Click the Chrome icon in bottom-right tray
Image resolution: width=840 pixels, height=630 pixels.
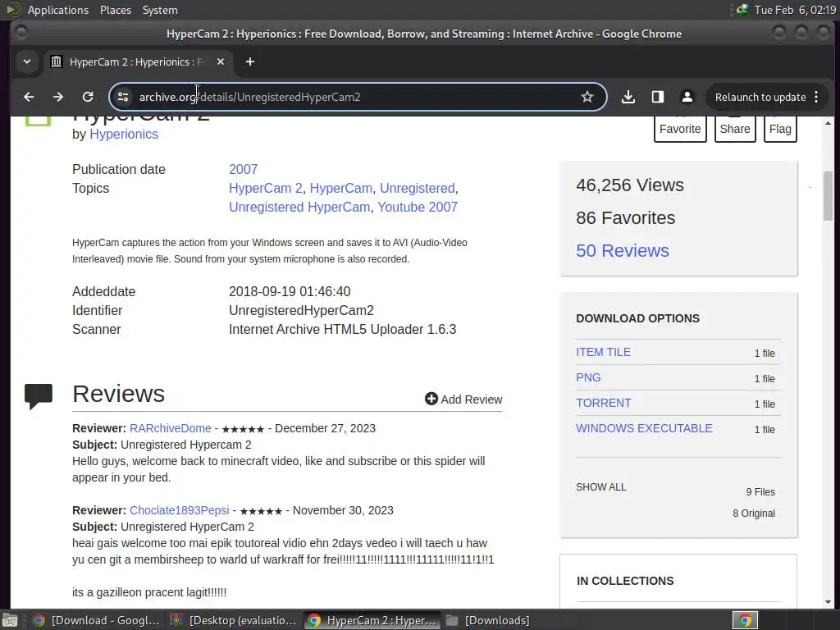click(745, 620)
